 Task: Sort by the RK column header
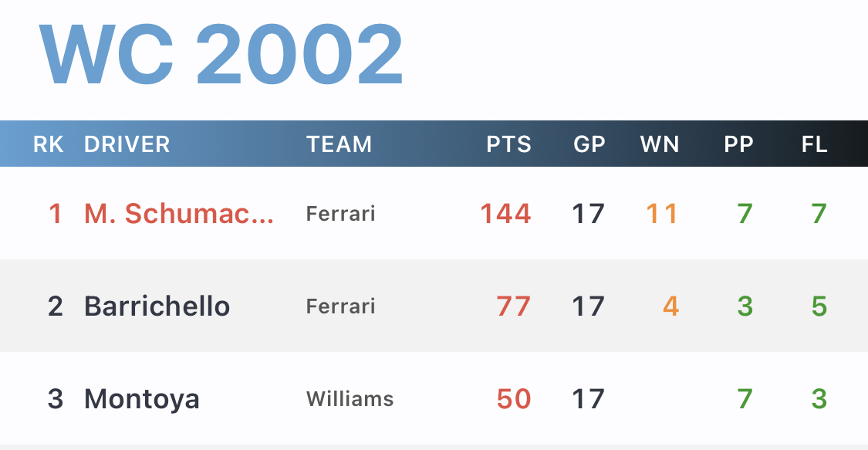(x=48, y=144)
